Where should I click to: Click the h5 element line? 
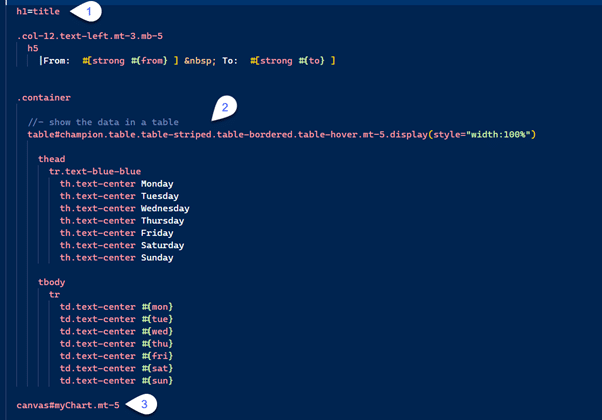point(33,48)
